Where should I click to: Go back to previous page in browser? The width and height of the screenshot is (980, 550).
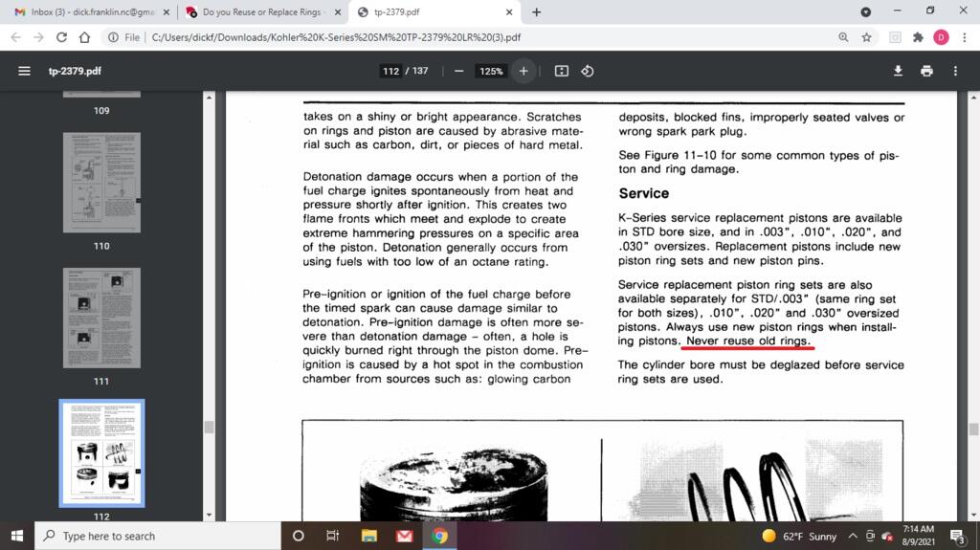click(15, 37)
